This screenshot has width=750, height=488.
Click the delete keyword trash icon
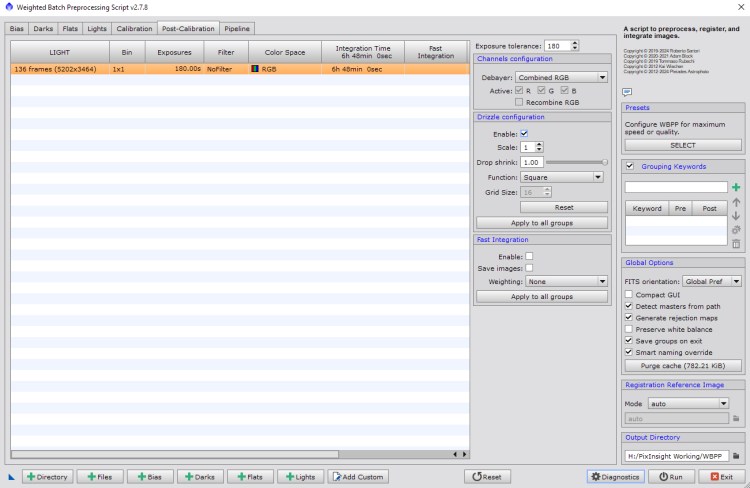pos(736,243)
